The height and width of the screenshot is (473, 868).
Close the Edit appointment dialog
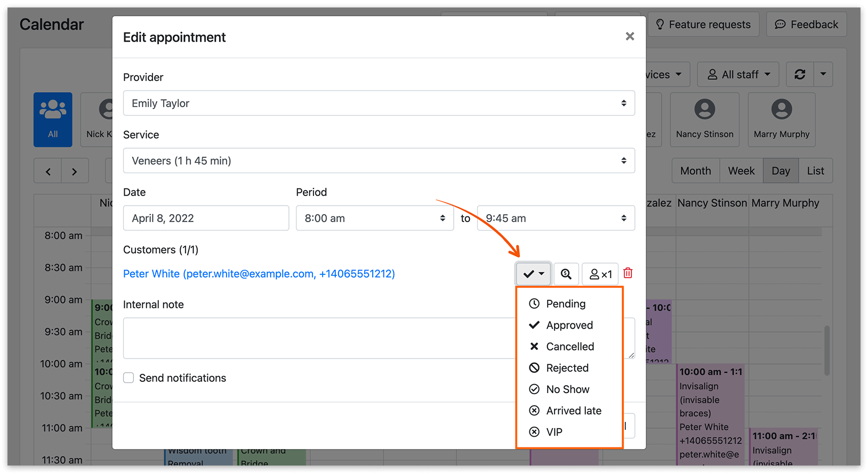click(630, 36)
